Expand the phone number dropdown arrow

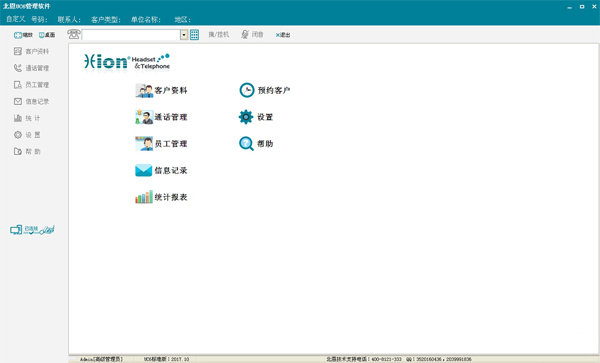[x=184, y=35]
